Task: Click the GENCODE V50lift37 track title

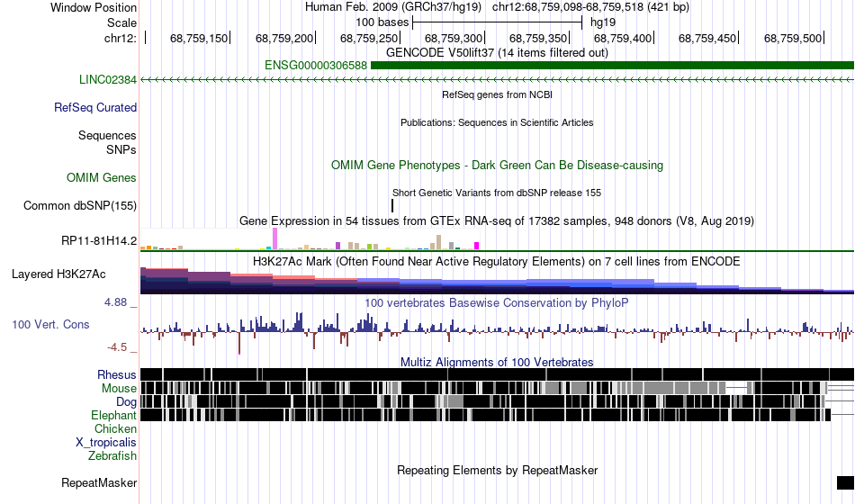Action: pos(498,53)
